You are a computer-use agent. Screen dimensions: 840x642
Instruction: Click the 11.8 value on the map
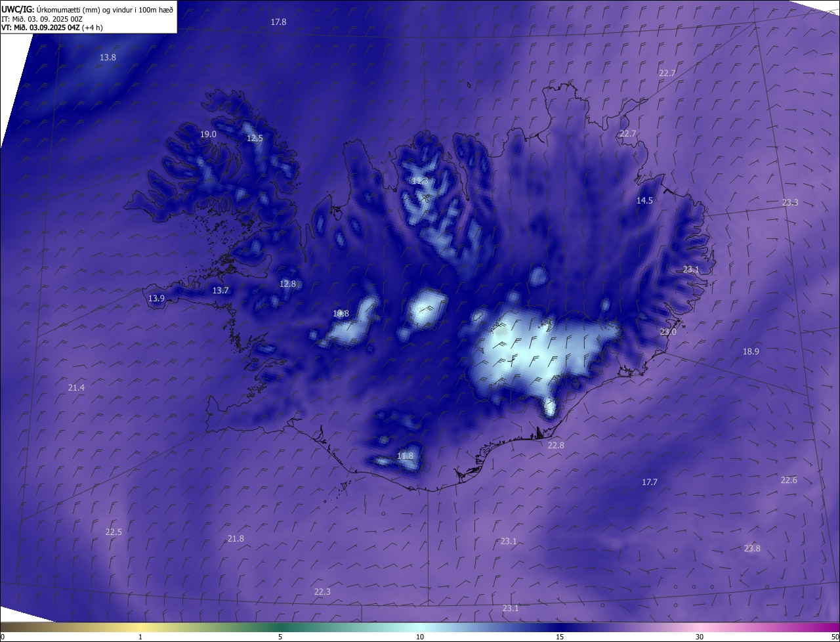406,456
